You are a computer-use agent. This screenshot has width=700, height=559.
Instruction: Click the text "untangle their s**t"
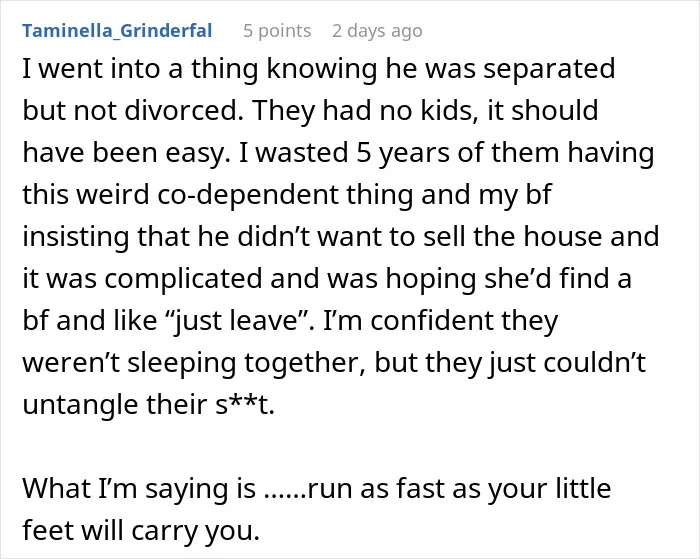tap(146, 404)
